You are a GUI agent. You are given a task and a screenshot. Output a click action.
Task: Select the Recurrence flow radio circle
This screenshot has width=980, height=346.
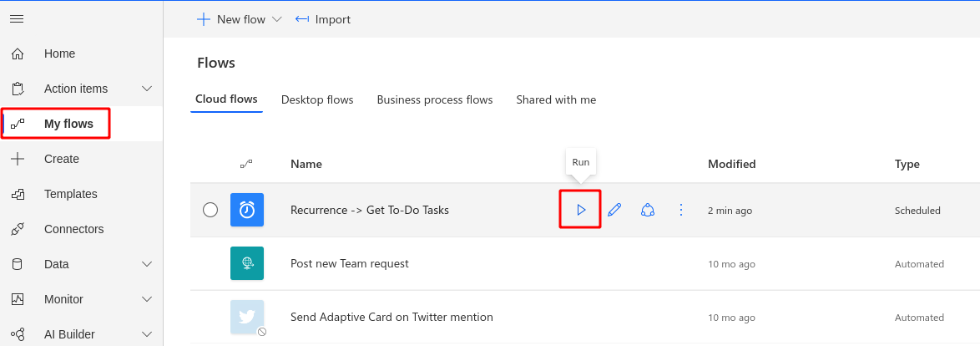coord(210,210)
